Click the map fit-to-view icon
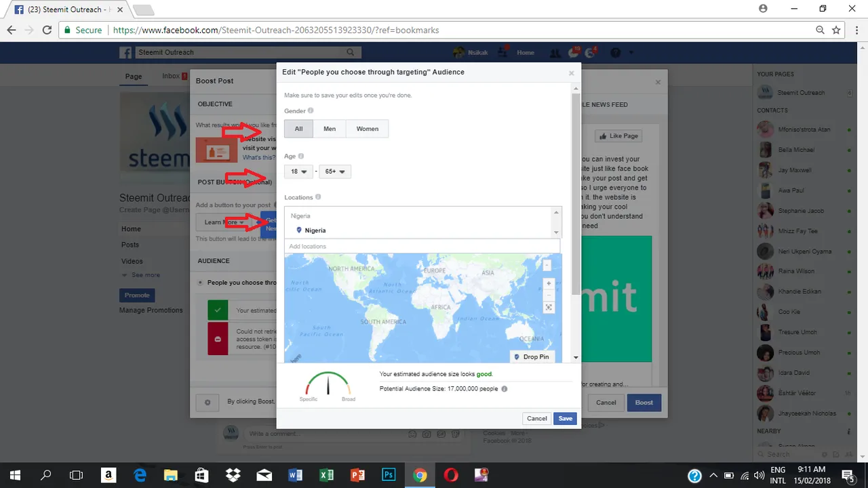Image resolution: width=868 pixels, height=488 pixels. pos(549,307)
